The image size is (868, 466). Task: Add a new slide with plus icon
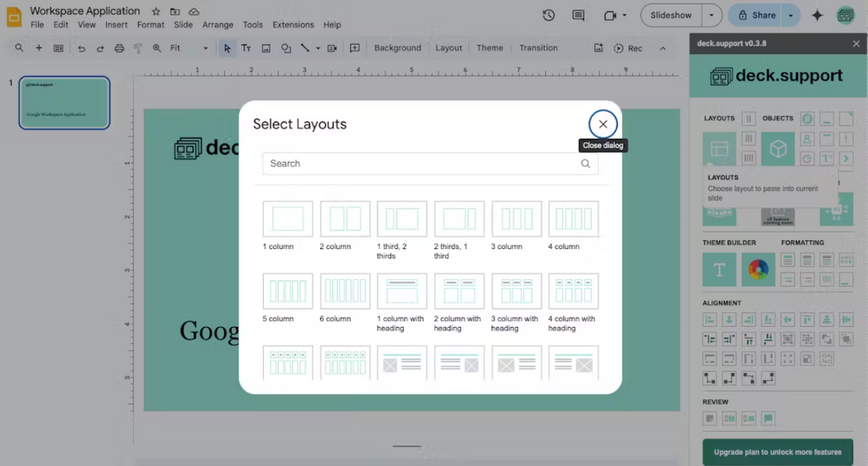coord(39,48)
